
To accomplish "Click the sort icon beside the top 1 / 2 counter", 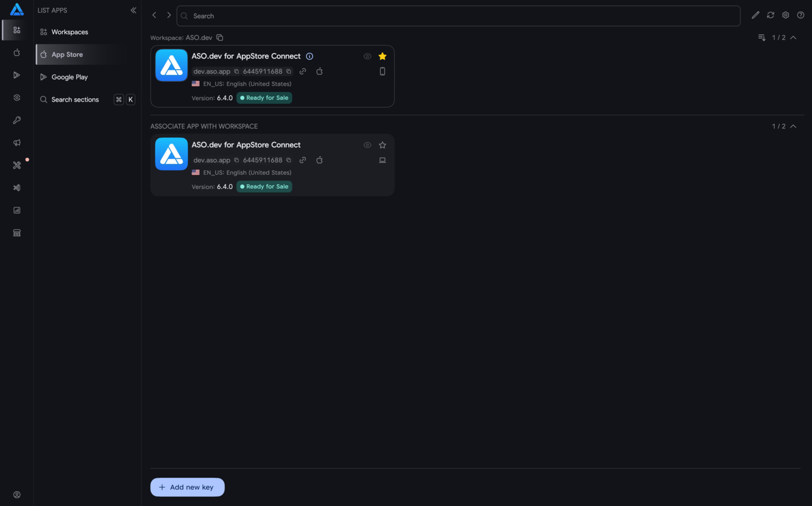I will (762, 38).
